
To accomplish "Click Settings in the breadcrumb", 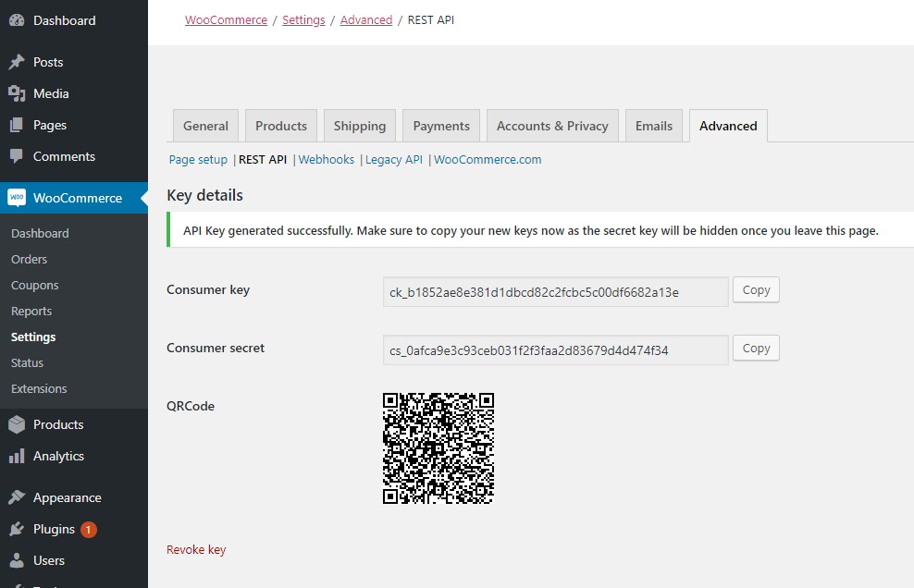I will (x=303, y=19).
